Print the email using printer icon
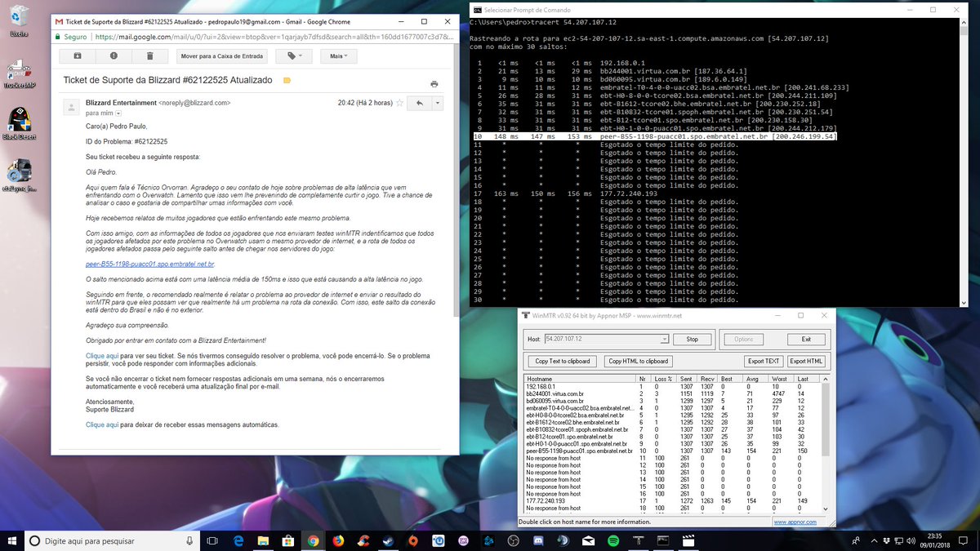Viewport: 980px width, 551px height. pos(434,83)
